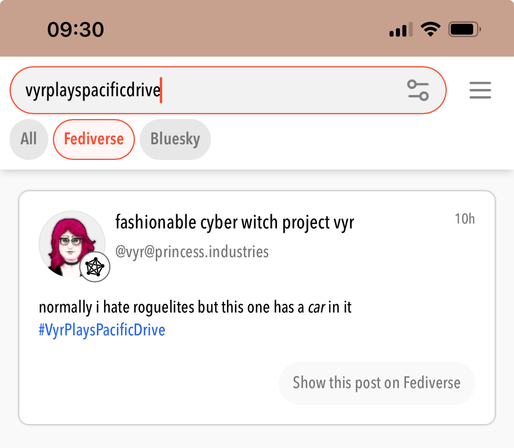
Task: Tap the cellular signal bars icon
Action: coord(401,30)
